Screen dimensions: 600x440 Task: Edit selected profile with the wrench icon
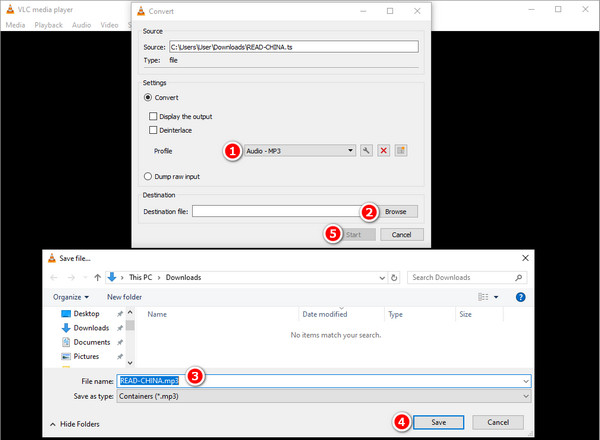coord(366,150)
